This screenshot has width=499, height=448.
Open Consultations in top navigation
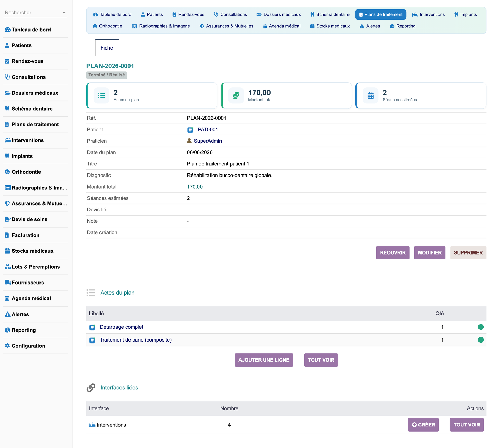pyautogui.click(x=230, y=14)
